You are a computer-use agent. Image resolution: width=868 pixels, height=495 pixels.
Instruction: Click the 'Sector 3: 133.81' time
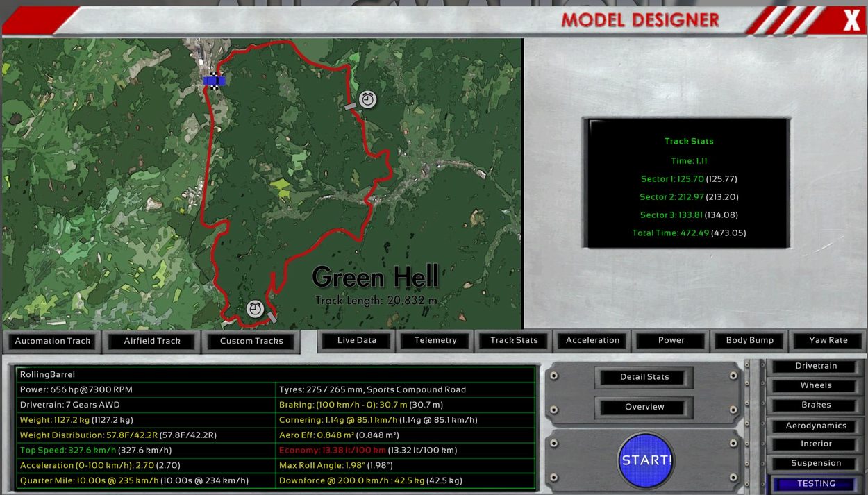click(x=671, y=215)
